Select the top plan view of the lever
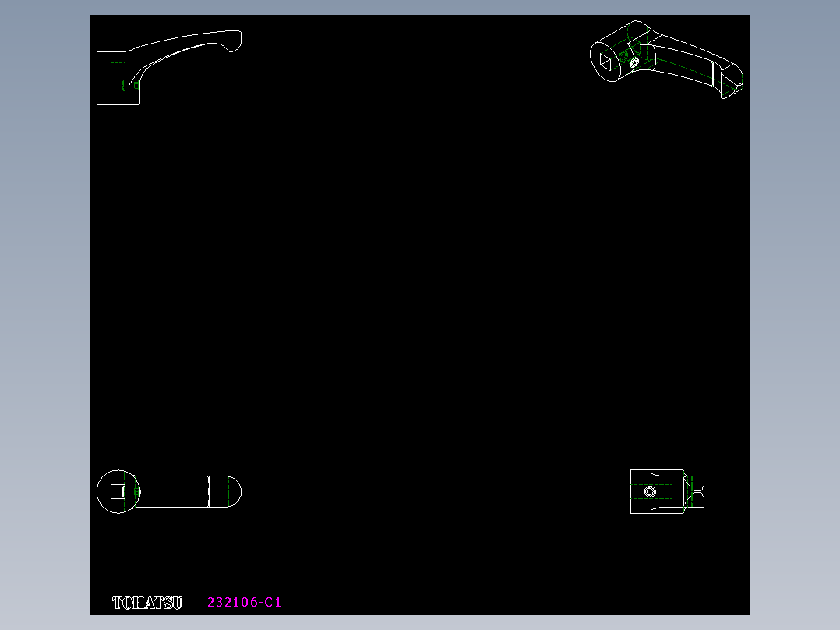 pyautogui.click(x=169, y=492)
